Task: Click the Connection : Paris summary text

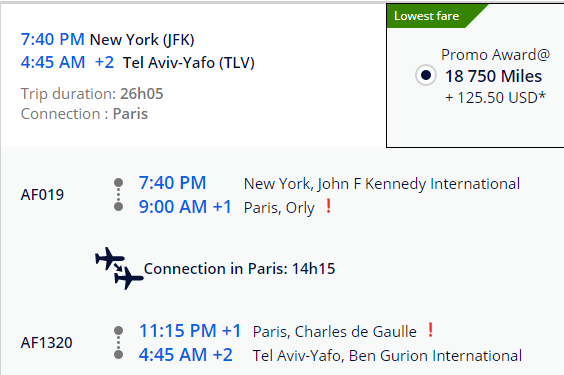Action: [84, 114]
